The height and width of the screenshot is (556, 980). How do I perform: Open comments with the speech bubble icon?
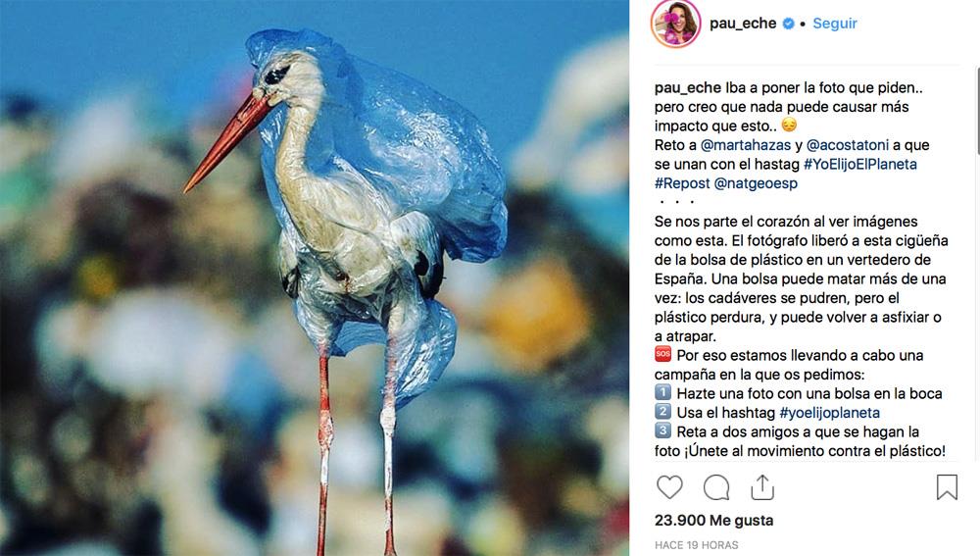716,487
